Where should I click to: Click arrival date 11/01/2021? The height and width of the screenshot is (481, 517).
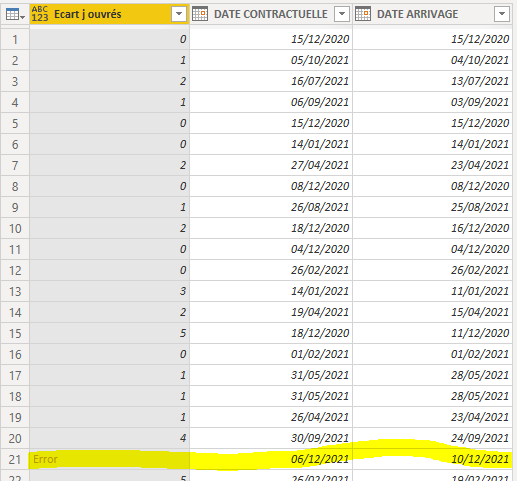[432, 291]
